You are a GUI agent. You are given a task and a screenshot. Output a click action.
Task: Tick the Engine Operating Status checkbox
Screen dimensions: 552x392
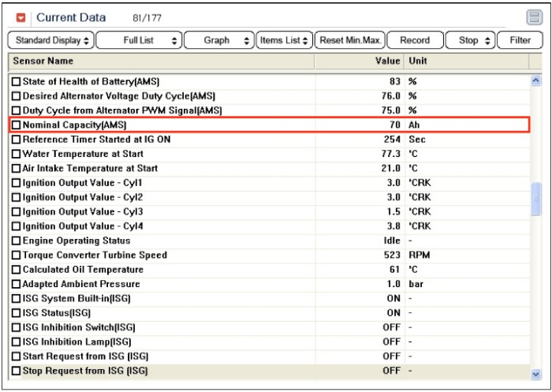pos(16,241)
